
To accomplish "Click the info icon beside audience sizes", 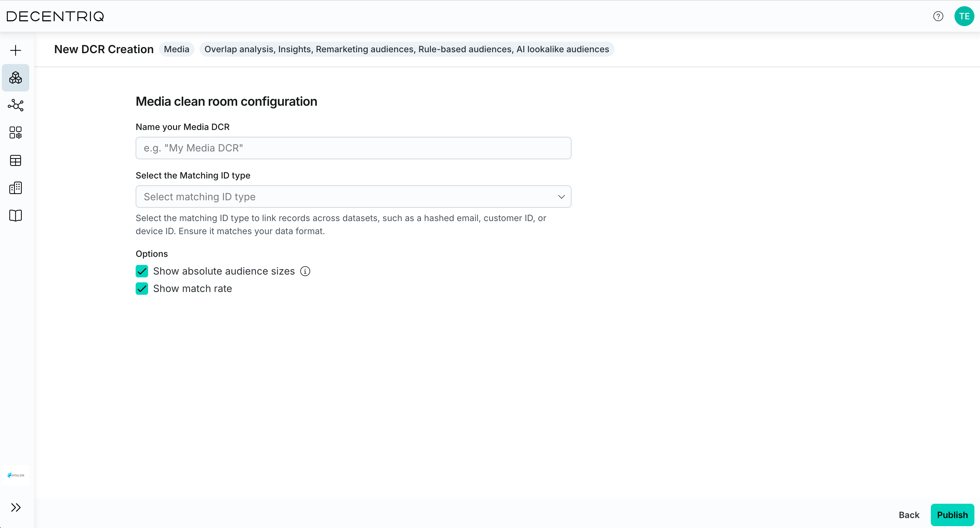I will click(305, 271).
